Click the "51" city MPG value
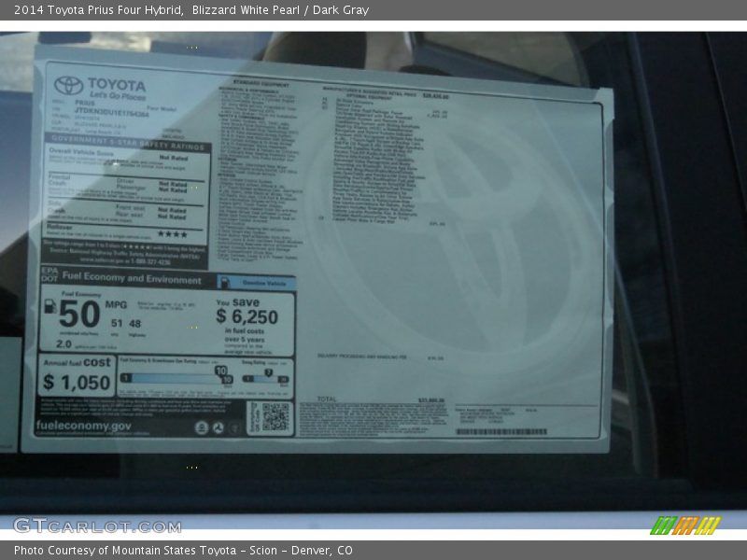This screenshot has width=747, height=560. pyautogui.click(x=117, y=323)
